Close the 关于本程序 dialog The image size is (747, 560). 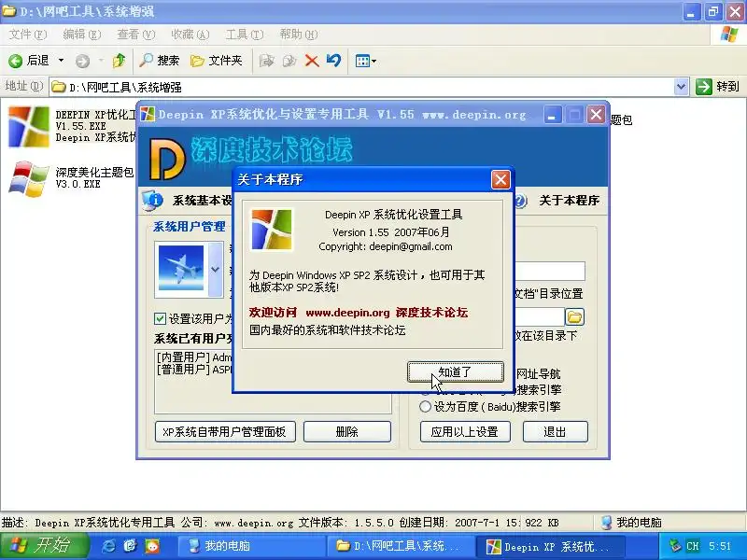500,179
